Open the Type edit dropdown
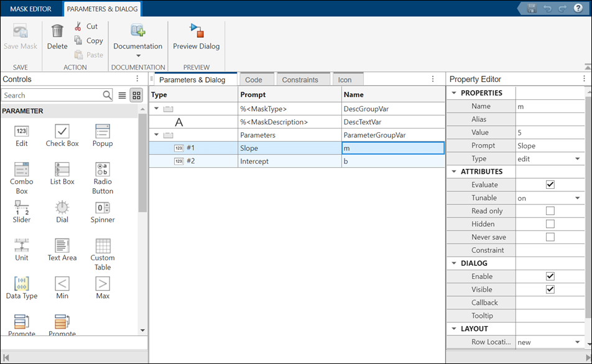Image resolution: width=592 pixels, height=364 pixels. [x=577, y=159]
